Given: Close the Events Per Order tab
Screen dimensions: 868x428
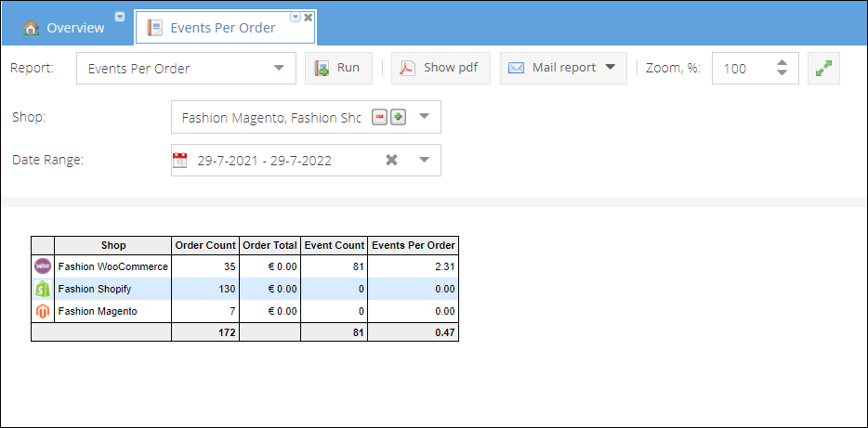Looking at the screenshot, I should pyautogui.click(x=309, y=17).
